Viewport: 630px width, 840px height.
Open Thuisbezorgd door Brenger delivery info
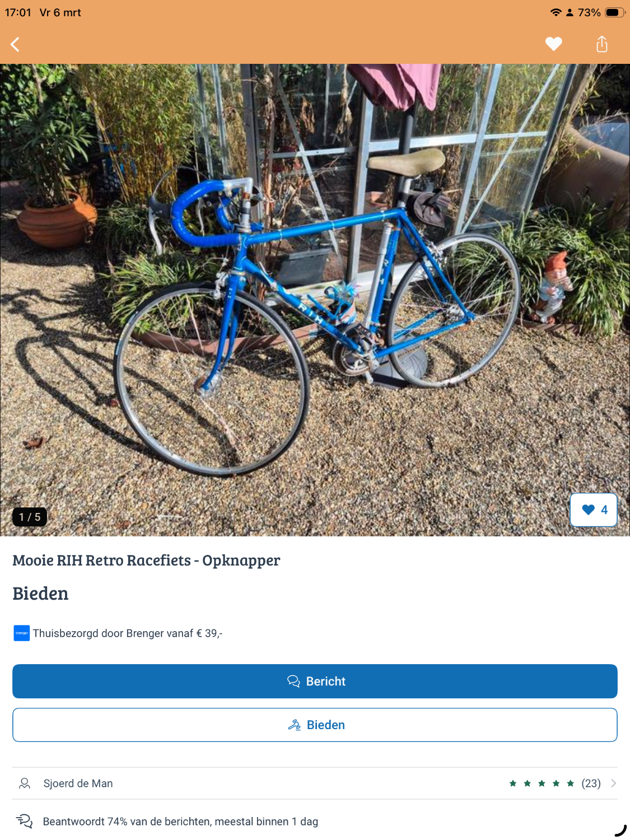point(128,633)
